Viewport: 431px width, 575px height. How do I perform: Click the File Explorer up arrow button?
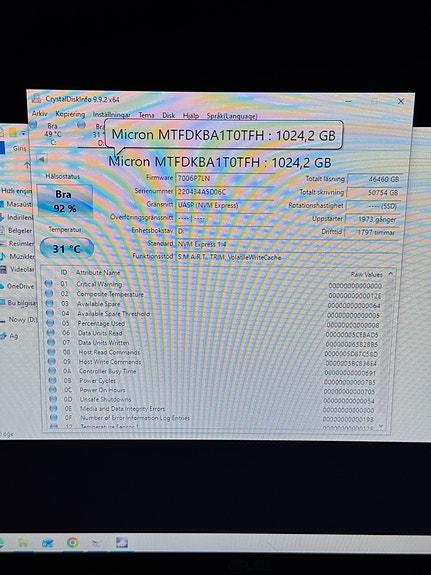pyautogui.click(x=26, y=165)
